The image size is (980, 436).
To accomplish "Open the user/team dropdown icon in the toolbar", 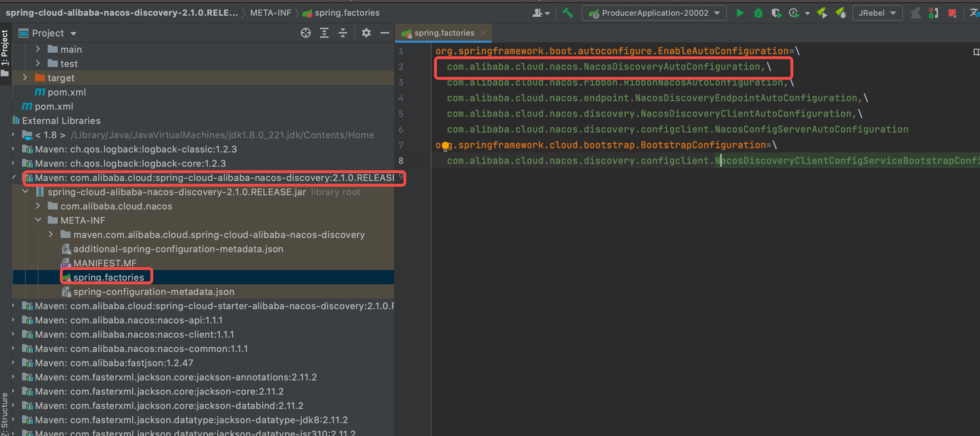I will coord(541,13).
